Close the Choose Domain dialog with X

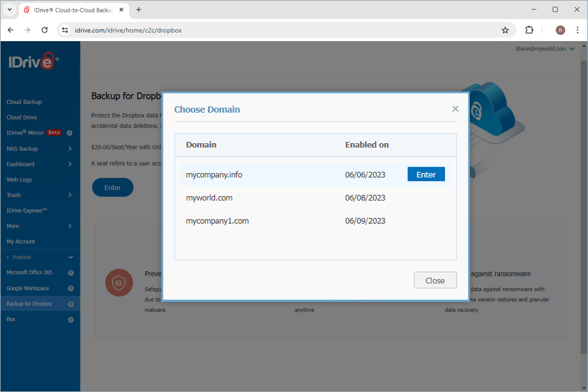[455, 109]
